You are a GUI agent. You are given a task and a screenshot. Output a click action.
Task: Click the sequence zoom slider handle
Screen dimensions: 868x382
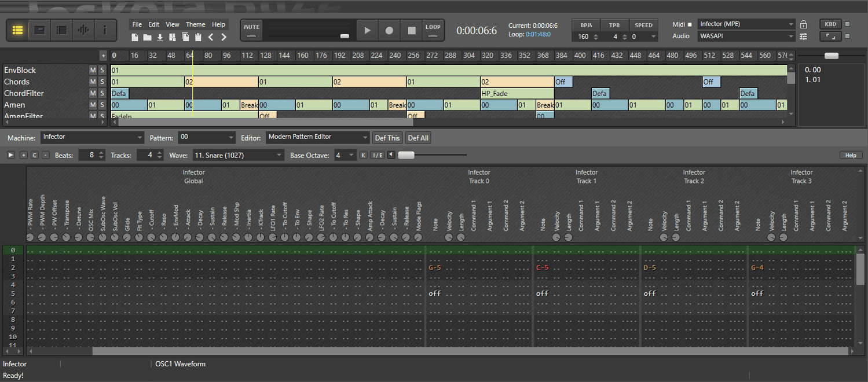pos(832,56)
